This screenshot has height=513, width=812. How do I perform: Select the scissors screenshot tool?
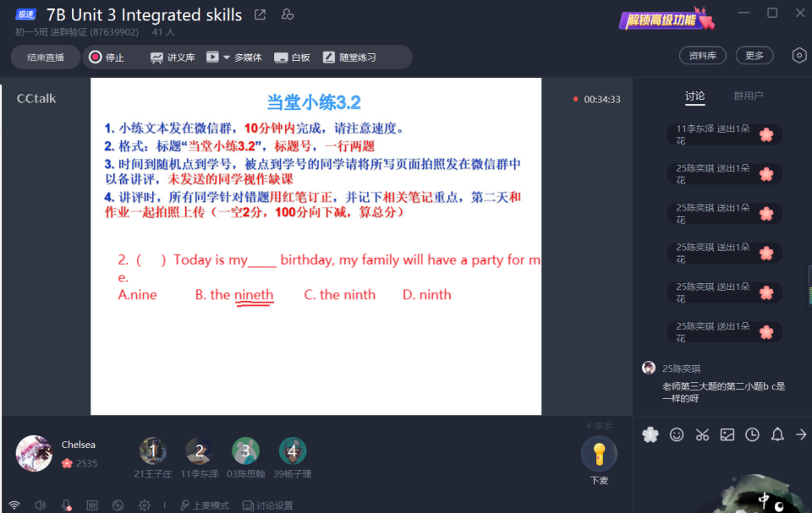click(702, 435)
